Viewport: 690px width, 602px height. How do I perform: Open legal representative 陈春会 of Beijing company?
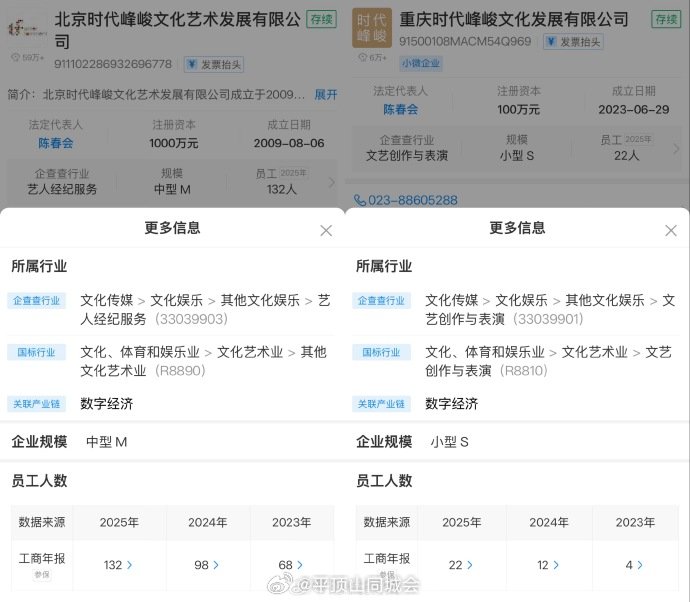point(55,143)
